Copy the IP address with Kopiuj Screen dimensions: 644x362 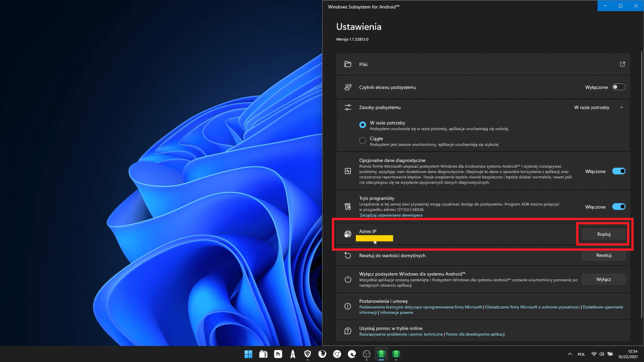[x=604, y=234]
